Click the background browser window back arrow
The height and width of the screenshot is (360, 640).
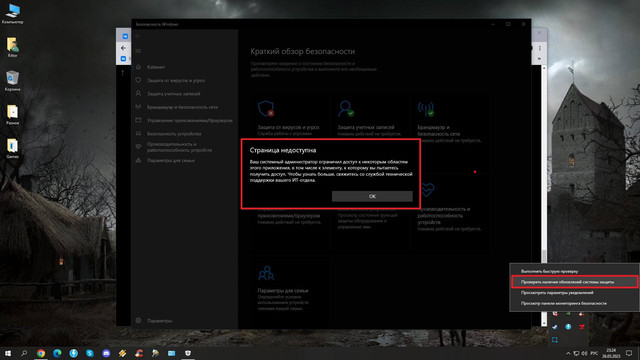tap(123, 48)
